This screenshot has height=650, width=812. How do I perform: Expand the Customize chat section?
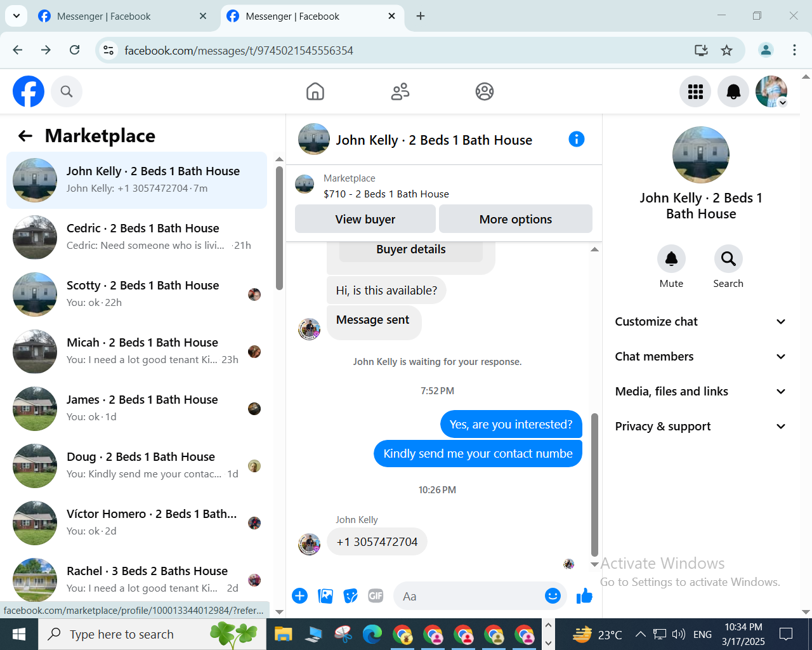pos(701,322)
